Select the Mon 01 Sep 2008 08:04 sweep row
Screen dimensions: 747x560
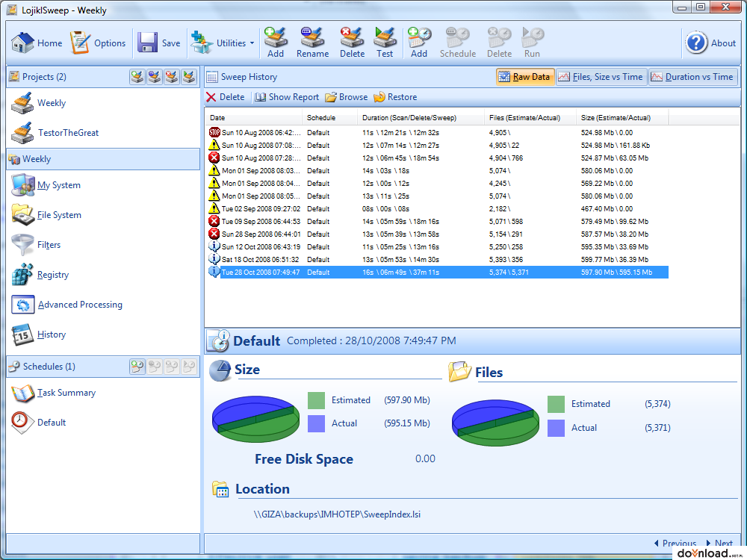[x=438, y=184]
